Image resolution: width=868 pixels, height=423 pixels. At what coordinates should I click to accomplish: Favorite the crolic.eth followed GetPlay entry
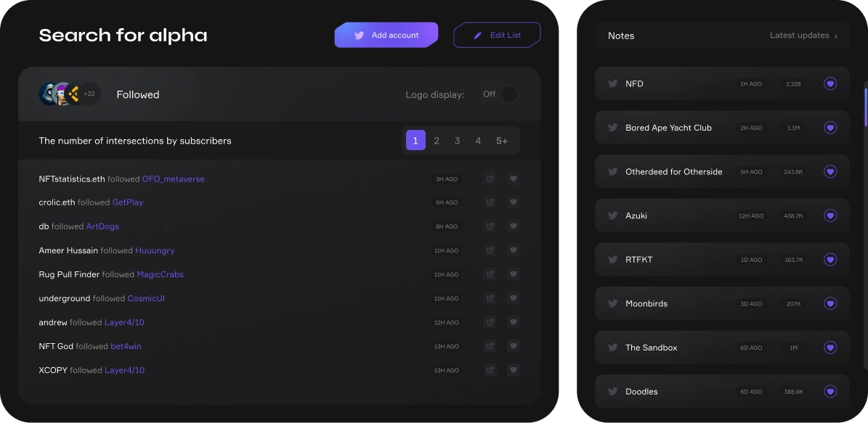513,202
